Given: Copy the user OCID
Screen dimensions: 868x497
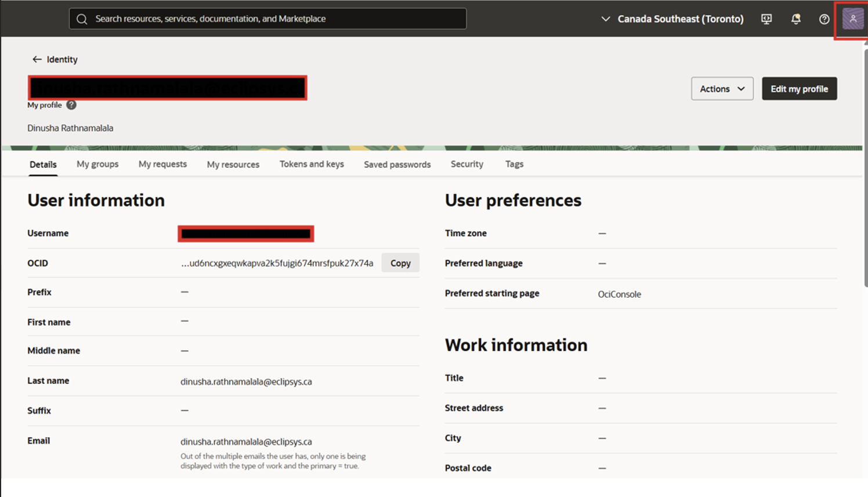Looking at the screenshot, I should (400, 262).
